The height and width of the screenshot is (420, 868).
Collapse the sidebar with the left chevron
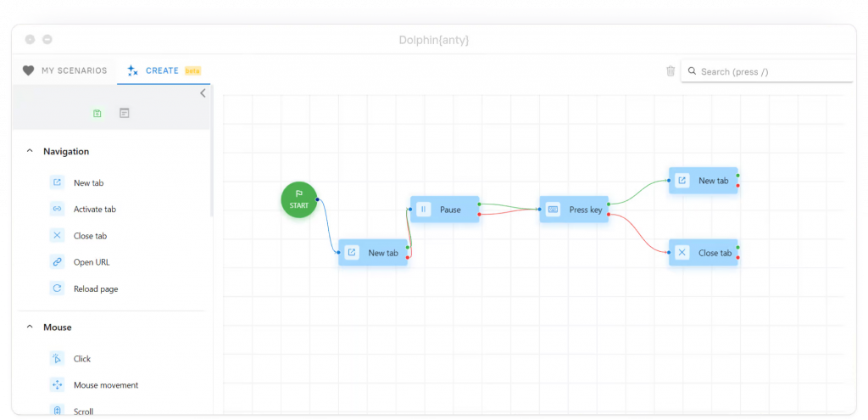pos(203,93)
